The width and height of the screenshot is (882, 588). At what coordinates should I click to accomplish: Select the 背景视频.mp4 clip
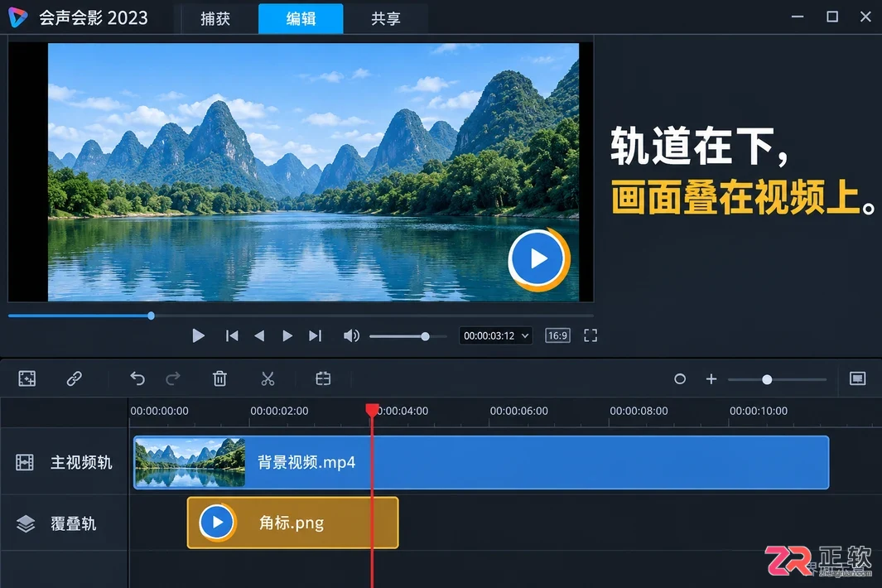tap(481, 462)
